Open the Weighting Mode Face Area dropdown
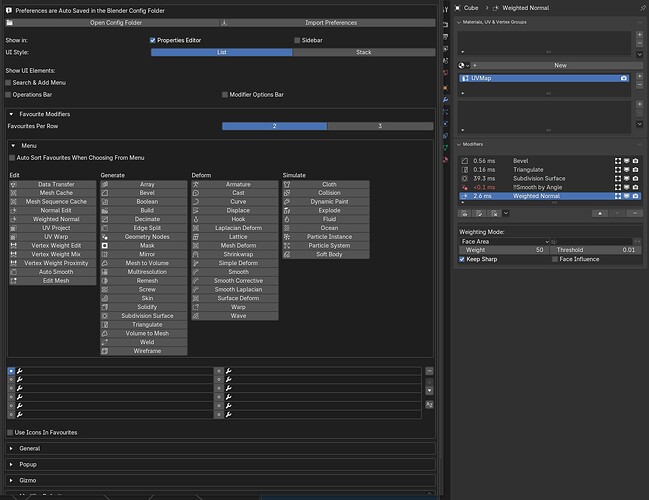 pyautogui.click(x=504, y=242)
